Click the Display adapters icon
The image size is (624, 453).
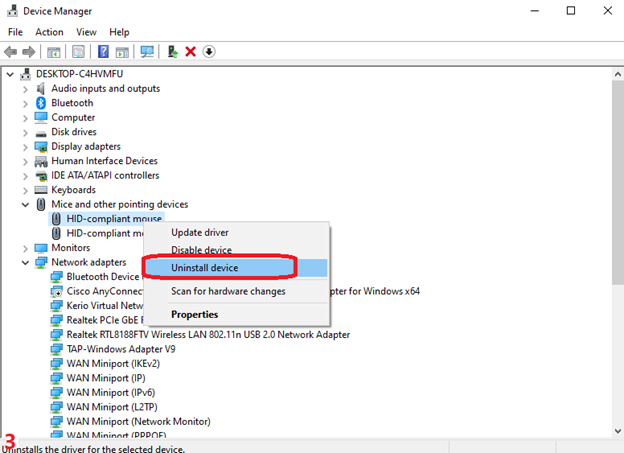(x=41, y=146)
